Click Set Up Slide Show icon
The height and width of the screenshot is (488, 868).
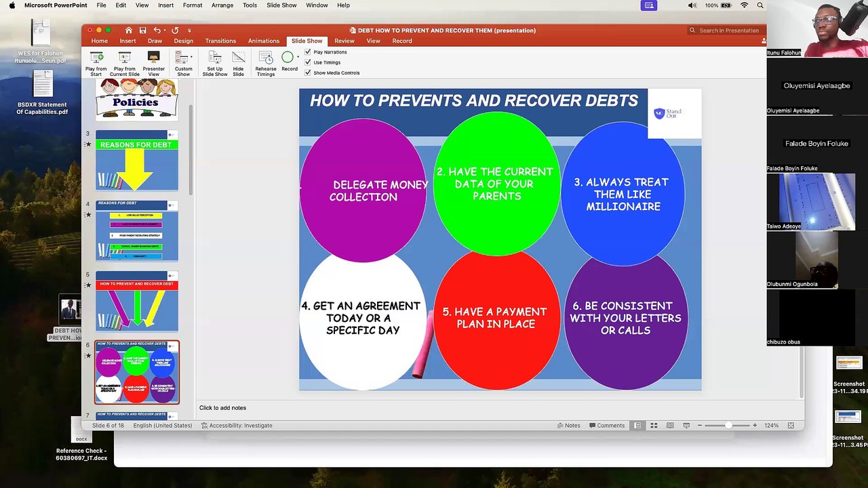214,58
